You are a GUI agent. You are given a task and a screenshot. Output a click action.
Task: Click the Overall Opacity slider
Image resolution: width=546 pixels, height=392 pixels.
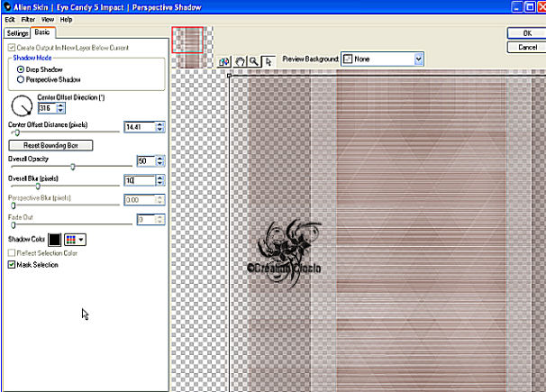(71, 167)
